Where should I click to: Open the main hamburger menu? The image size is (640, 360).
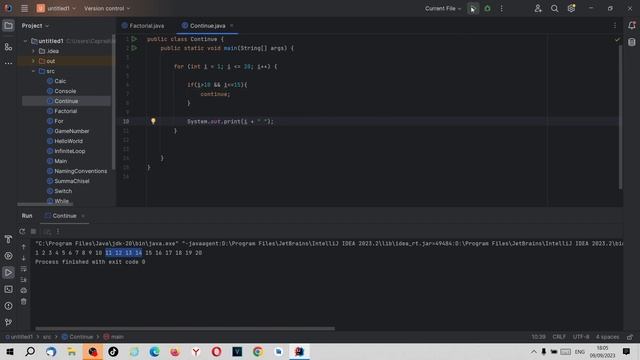[x=24, y=8]
